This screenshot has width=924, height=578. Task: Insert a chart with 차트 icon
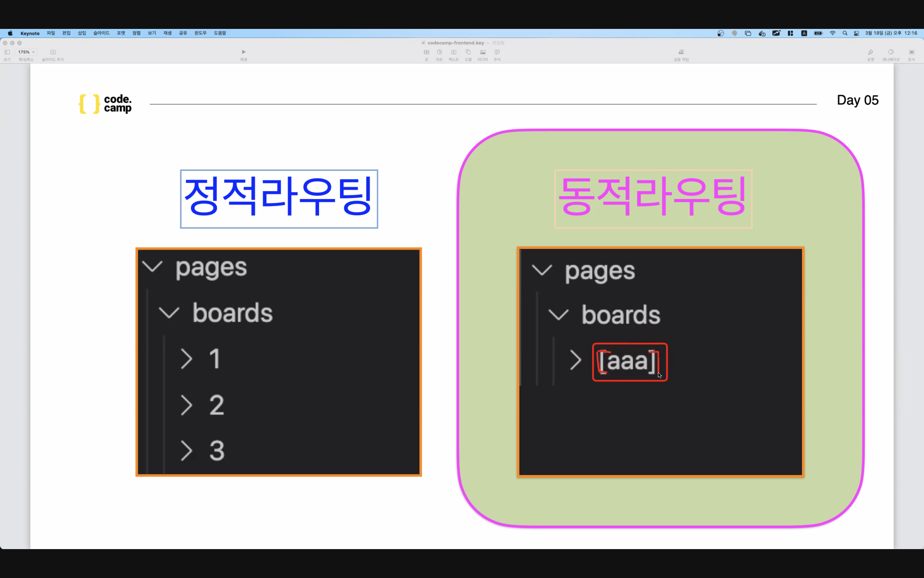(440, 52)
